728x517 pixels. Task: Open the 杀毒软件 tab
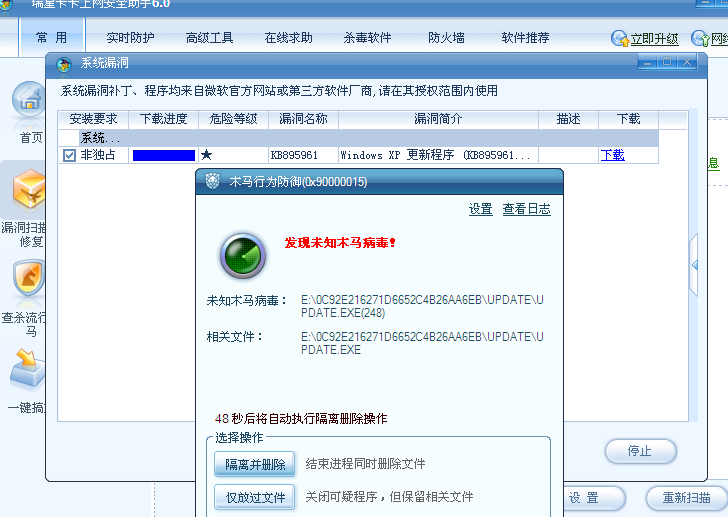tap(367, 38)
